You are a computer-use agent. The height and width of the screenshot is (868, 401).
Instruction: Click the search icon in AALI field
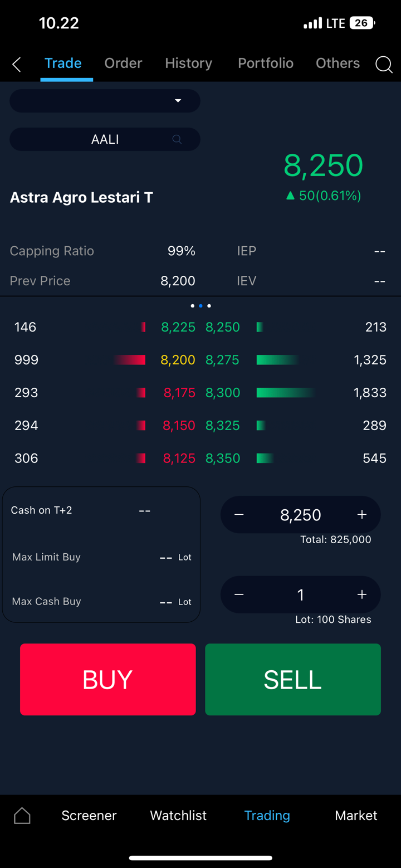[177, 139]
